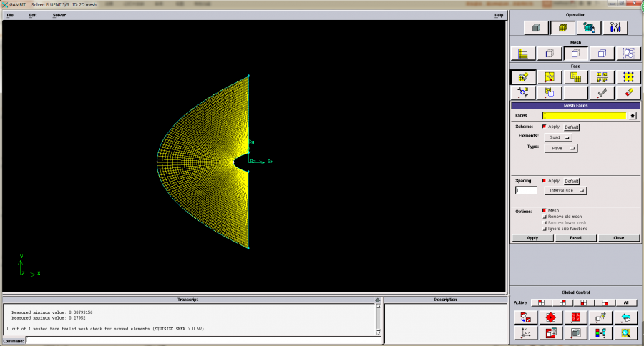
Task: Toggle the Scheme Apply checkbox
Action: click(x=545, y=127)
